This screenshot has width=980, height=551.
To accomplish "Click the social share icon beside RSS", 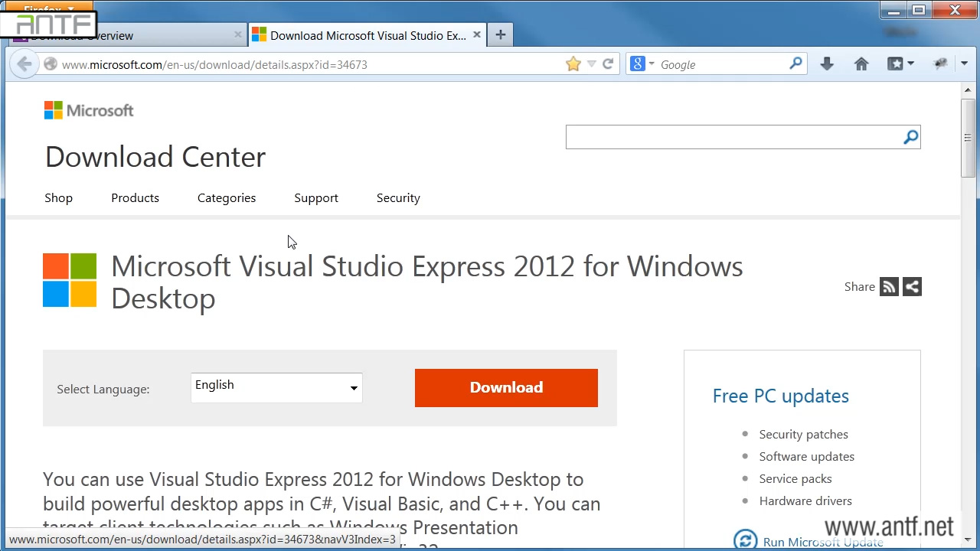I will 912,287.
